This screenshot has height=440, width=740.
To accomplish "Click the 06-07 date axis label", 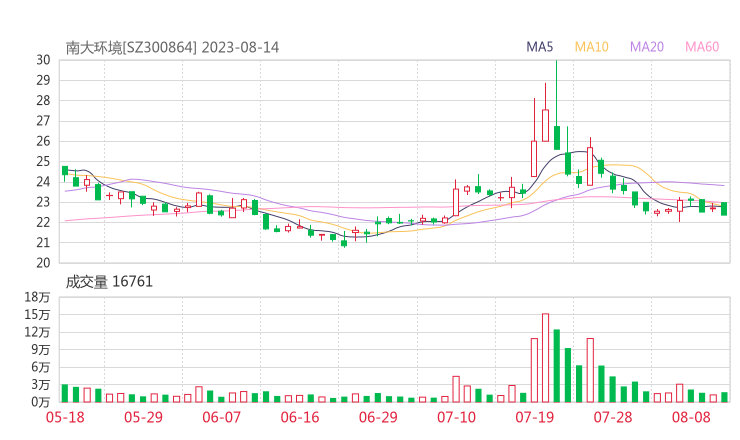I will tap(221, 417).
